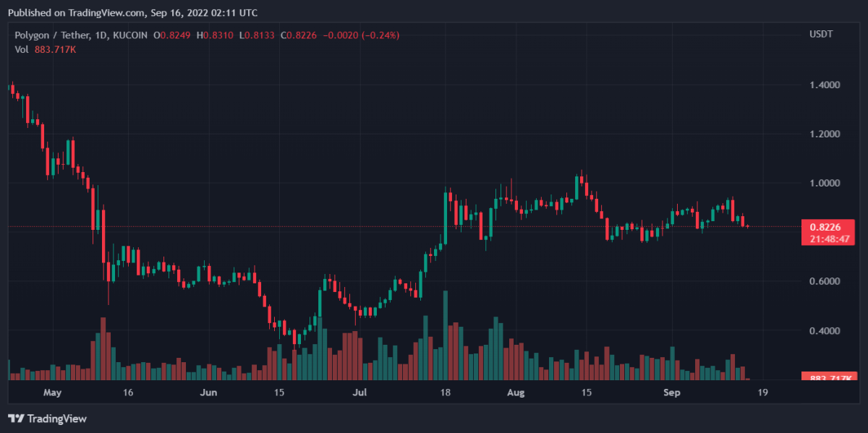Click the 1.2000 price axis label
The image size is (868, 433).
click(825, 134)
